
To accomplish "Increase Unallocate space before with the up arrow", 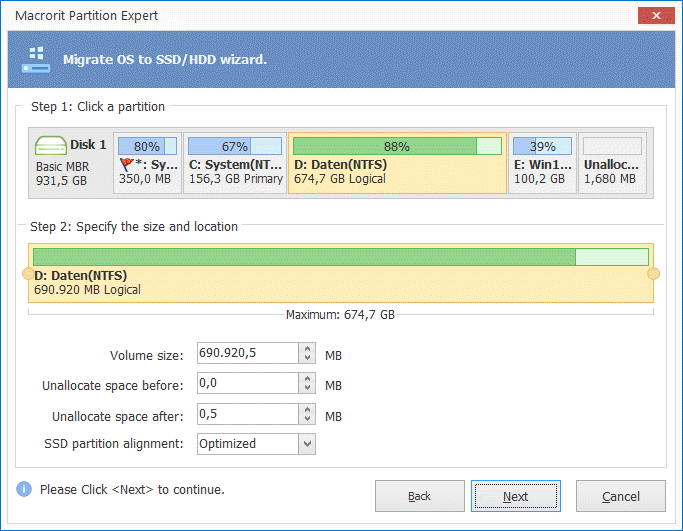I will 308,379.
